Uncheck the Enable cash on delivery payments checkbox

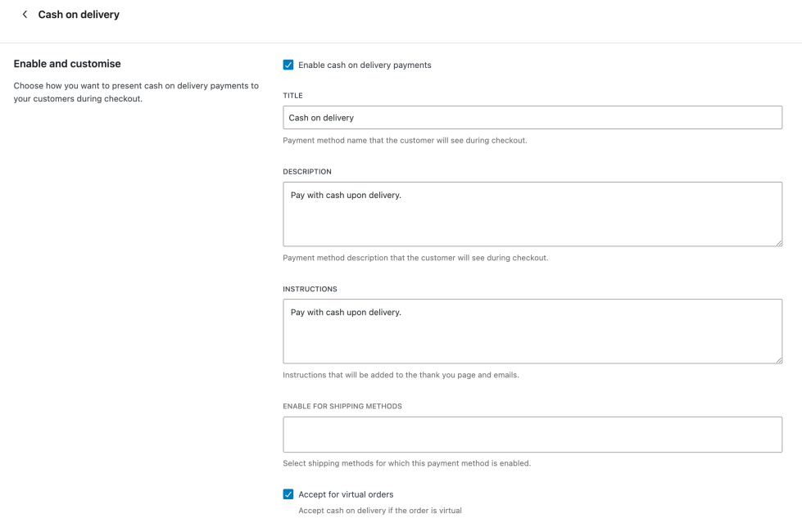click(288, 65)
